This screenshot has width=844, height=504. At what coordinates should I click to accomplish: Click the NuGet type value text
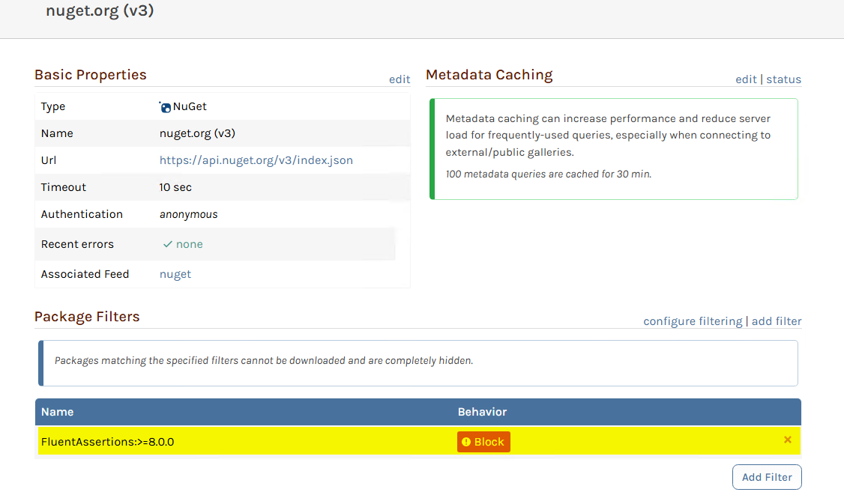190,106
